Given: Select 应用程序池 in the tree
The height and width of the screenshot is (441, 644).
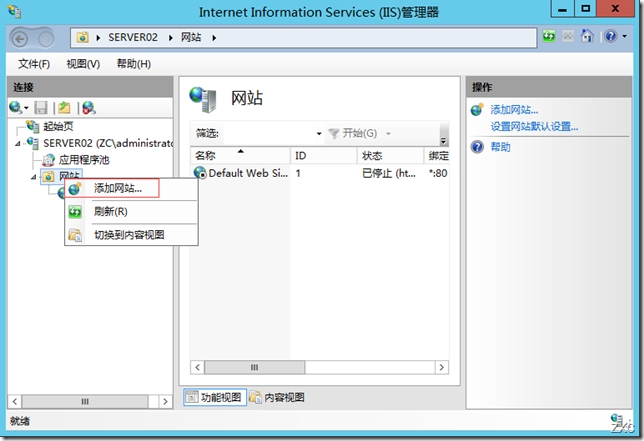Looking at the screenshot, I should 84,160.
